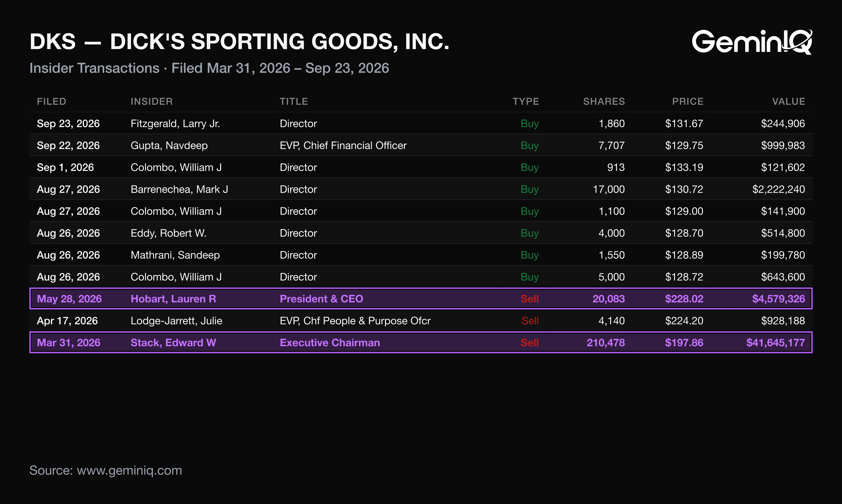Click the GeminIQ logo
This screenshot has width=842, height=504.
click(752, 42)
